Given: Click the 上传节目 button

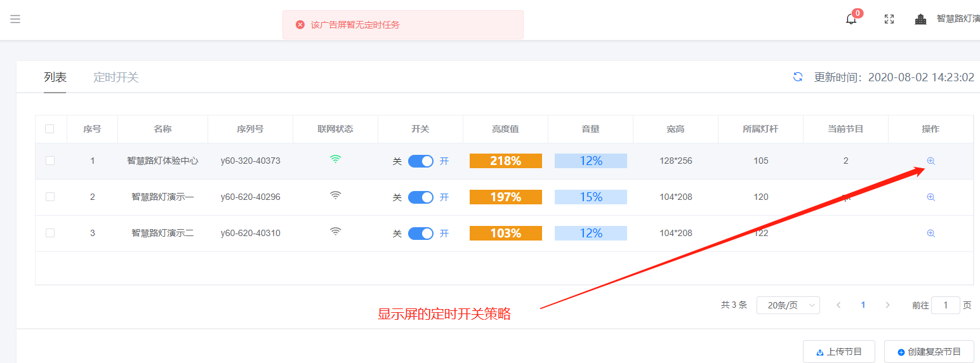Looking at the screenshot, I should point(838,352).
